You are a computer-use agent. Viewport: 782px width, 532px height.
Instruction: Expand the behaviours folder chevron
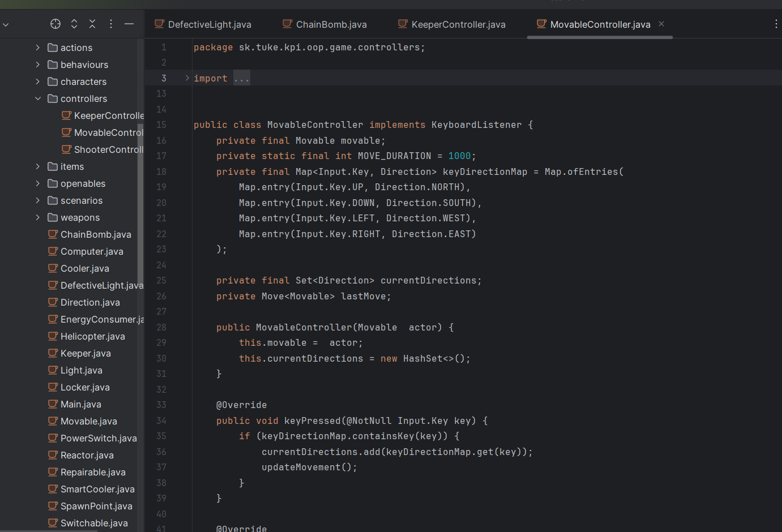tap(38, 65)
